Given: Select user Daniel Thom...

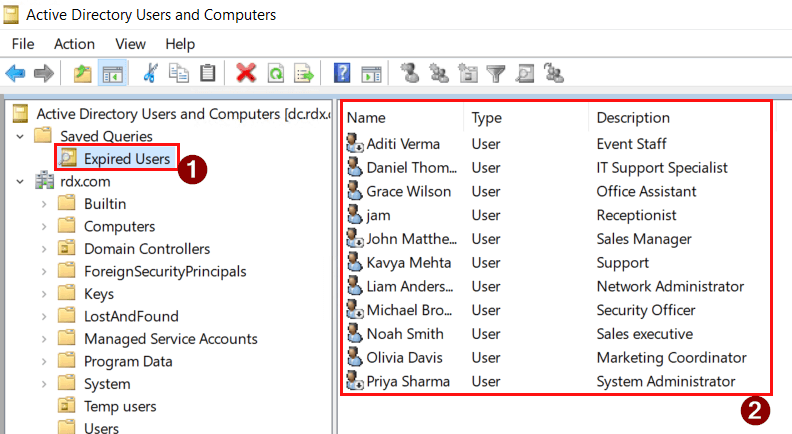Looking at the screenshot, I should [411, 168].
